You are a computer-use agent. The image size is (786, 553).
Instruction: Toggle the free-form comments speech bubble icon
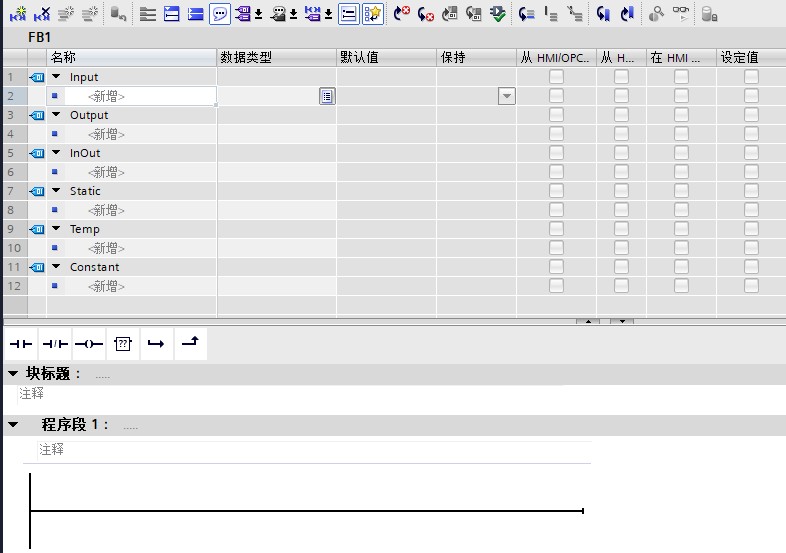220,14
